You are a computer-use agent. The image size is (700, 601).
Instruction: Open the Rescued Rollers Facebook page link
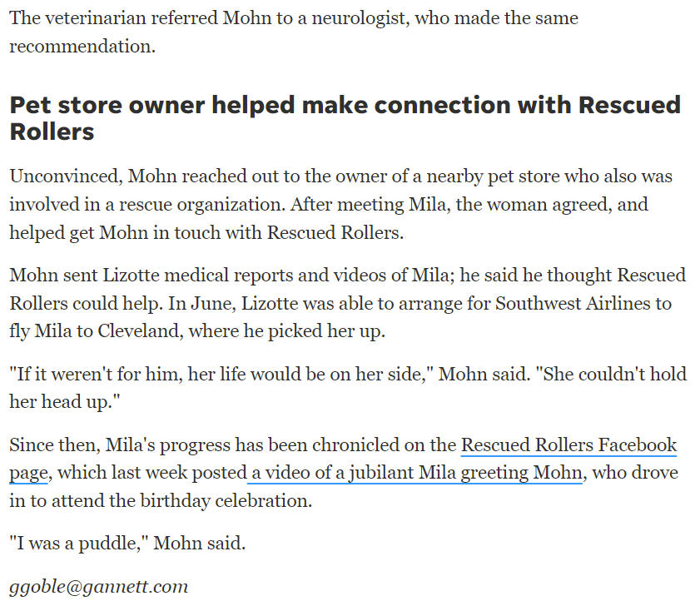568,445
